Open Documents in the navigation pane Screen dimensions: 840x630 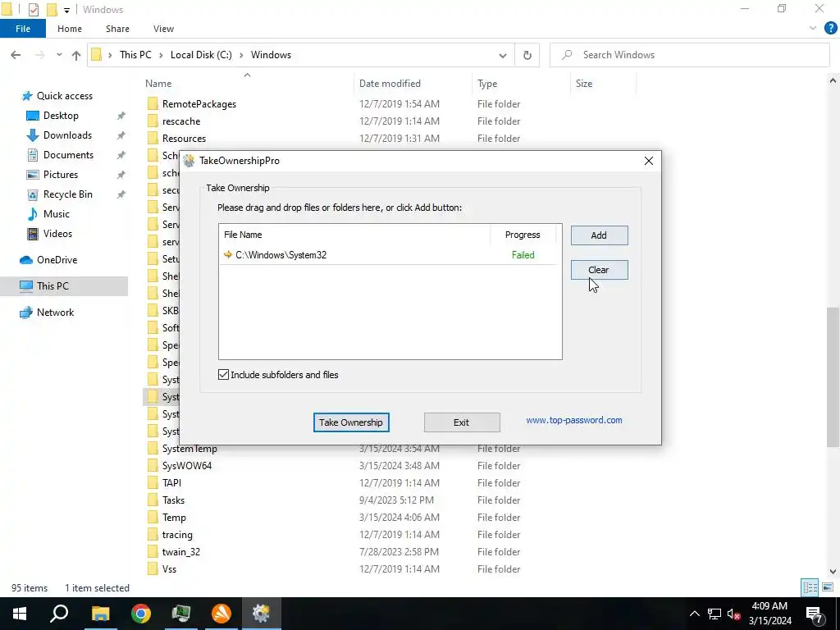68,155
